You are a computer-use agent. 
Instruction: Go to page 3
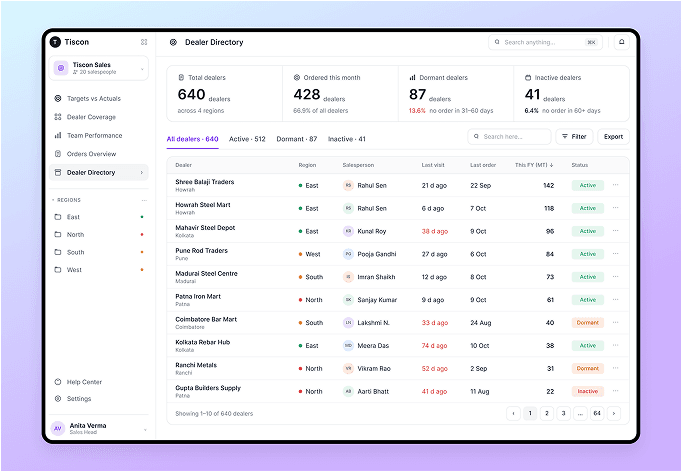pyautogui.click(x=563, y=413)
